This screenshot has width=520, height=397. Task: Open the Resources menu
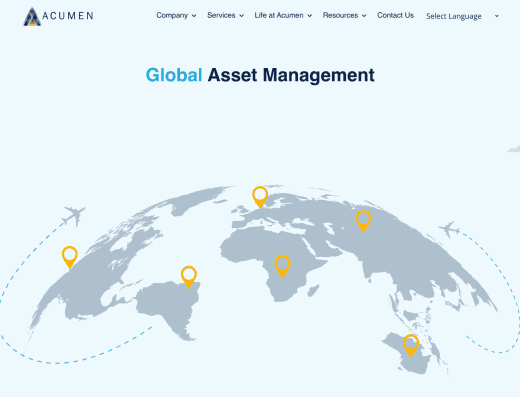click(x=340, y=15)
